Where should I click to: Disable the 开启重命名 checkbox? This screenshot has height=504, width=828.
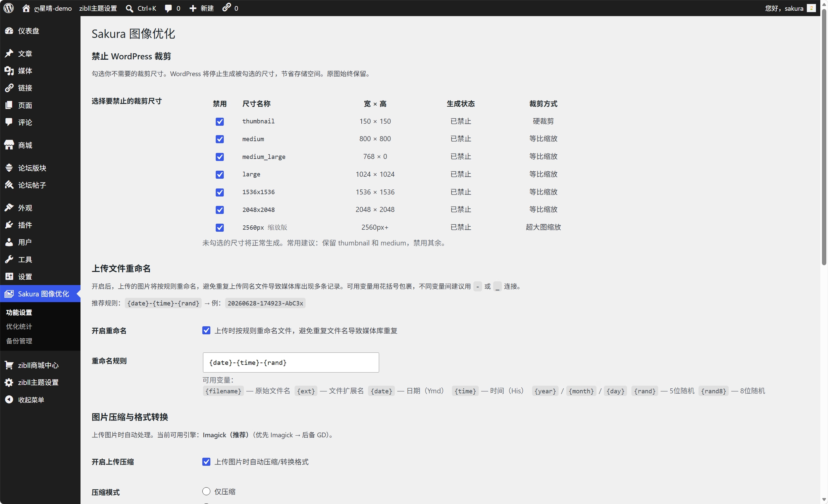coord(206,330)
